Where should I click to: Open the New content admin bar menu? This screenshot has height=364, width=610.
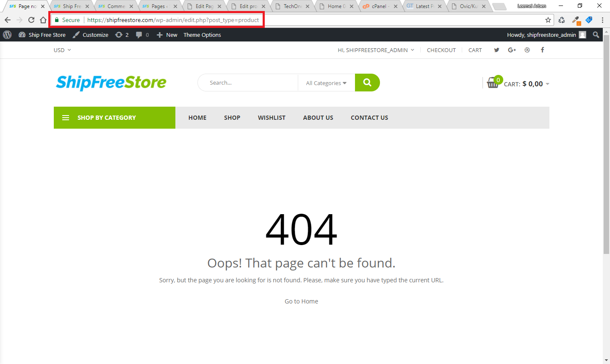pos(167,35)
